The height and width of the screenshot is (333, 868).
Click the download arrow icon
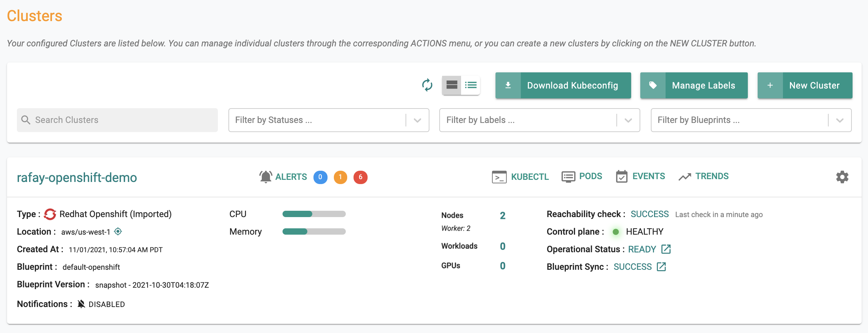(508, 85)
